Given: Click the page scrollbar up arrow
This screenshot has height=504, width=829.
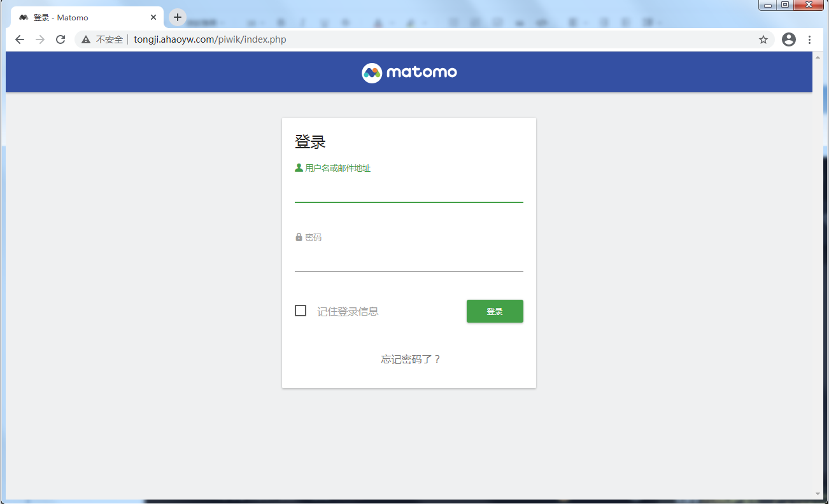Looking at the screenshot, I should [818, 57].
